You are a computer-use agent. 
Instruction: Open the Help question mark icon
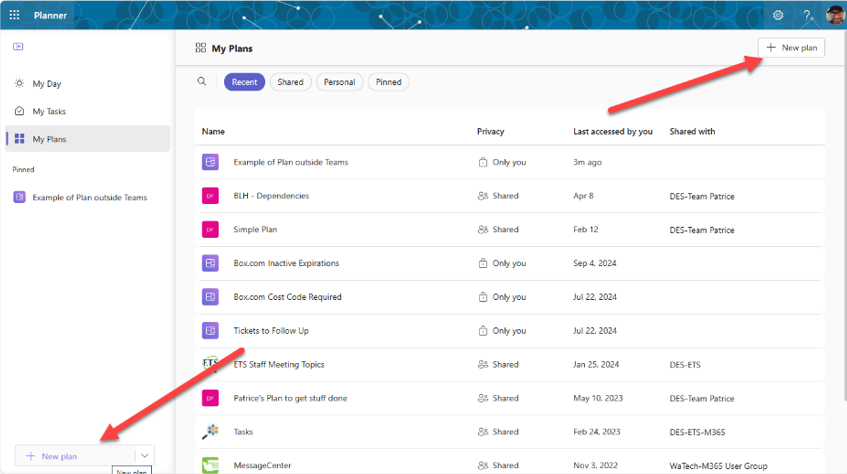(806, 15)
